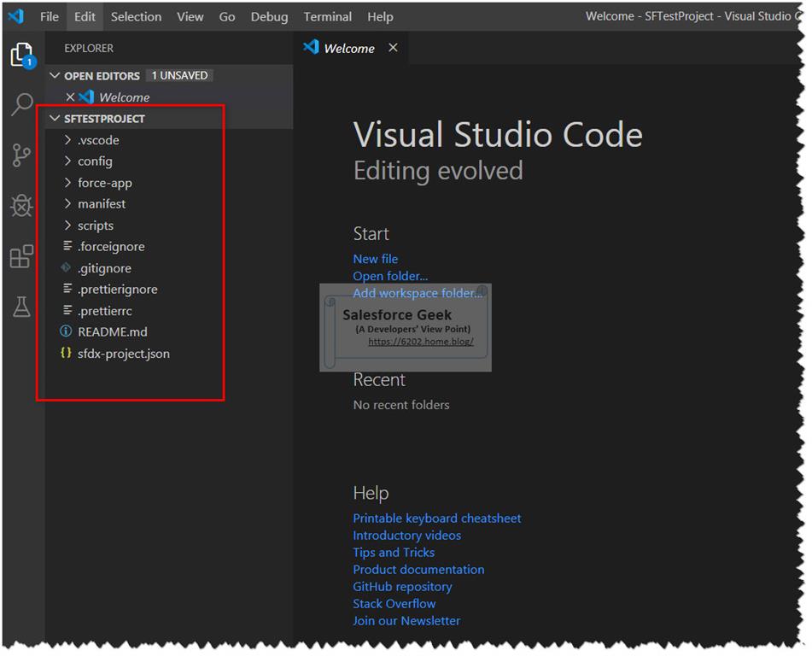Open the Debug view bug icon
Image resolution: width=812 pixels, height=656 pixels.
pos(21,206)
